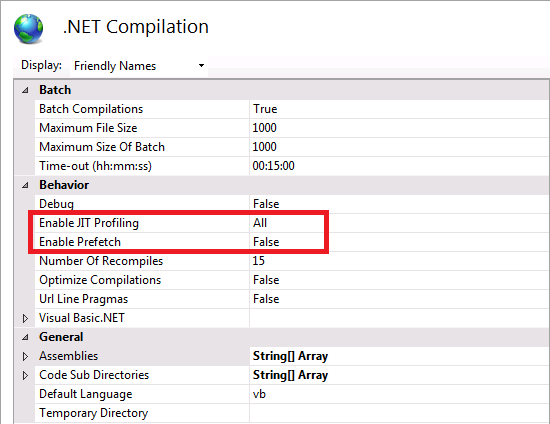Edit the Maximum Size Of Batch value
Image resolution: width=550 pixels, height=424 pixels.
[264, 147]
